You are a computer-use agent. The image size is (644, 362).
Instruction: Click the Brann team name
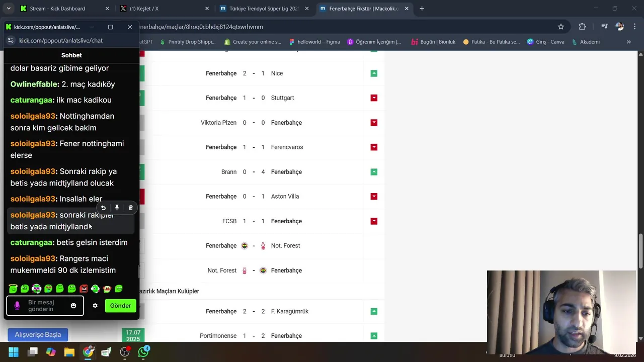229,172
